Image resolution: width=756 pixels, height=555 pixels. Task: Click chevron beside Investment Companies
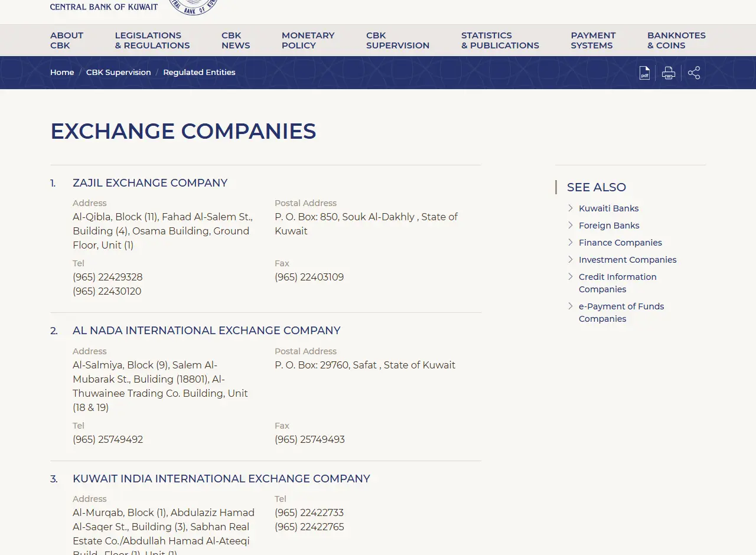pos(571,259)
